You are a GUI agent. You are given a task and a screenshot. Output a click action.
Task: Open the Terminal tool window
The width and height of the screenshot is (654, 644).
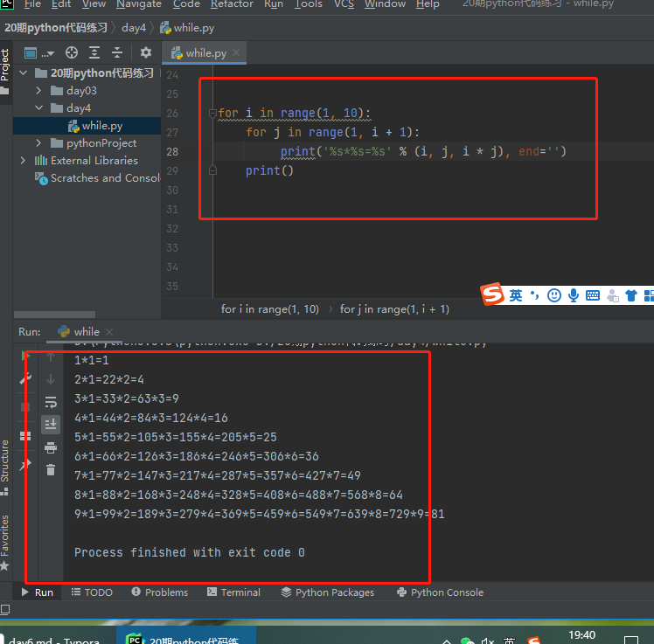pyautogui.click(x=233, y=592)
